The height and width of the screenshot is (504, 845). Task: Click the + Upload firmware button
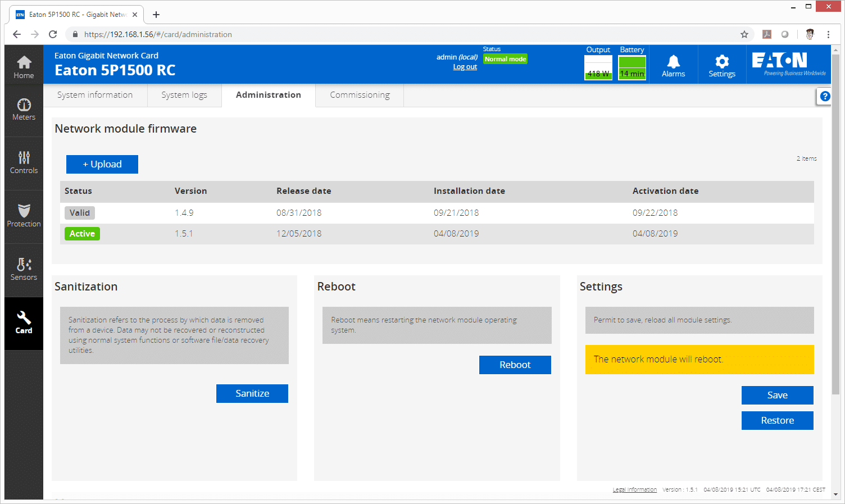pyautogui.click(x=102, y=164)
